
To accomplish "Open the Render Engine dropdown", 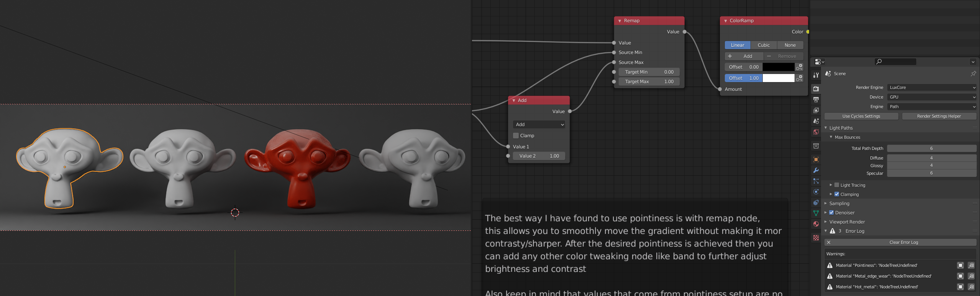I will [931, 87].
